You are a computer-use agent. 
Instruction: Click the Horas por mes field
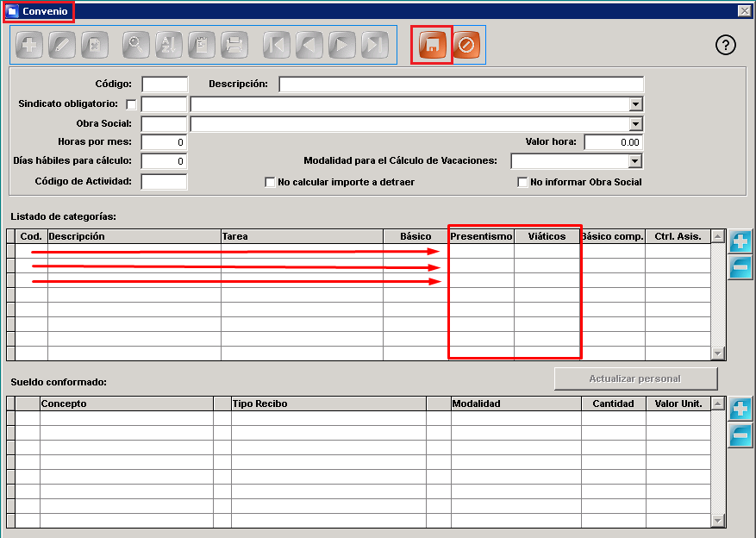click(164, 142)
